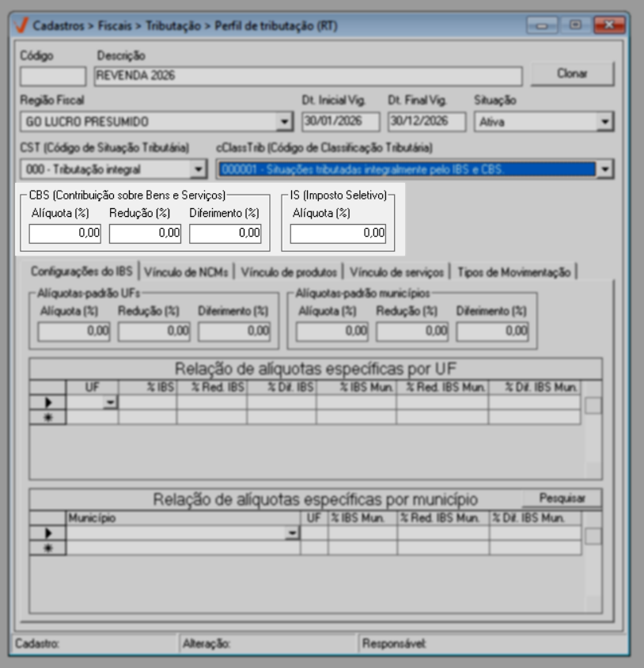This screenshot has width=644, height=668.
Task: Open the UF cell dropdown in UF grid
Action: tap(110, 402)
